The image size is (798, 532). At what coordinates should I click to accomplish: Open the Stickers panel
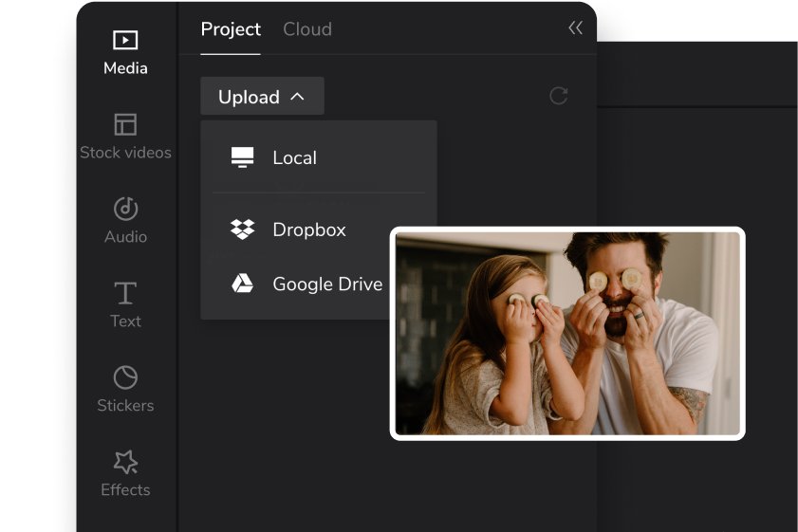point(125,390)
